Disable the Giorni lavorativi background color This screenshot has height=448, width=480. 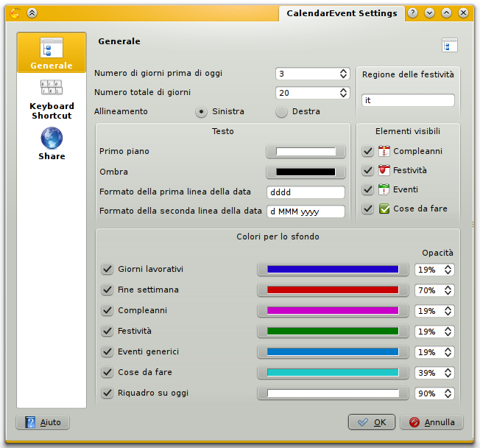coord(107,269)
